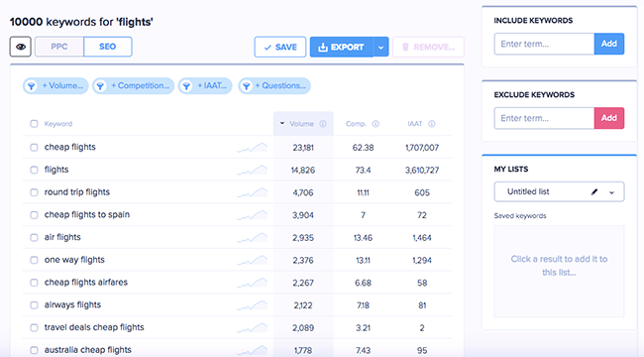644x357 pixels.
Task: Sort by the Comp. column header
Action: (x=356, y=124)
